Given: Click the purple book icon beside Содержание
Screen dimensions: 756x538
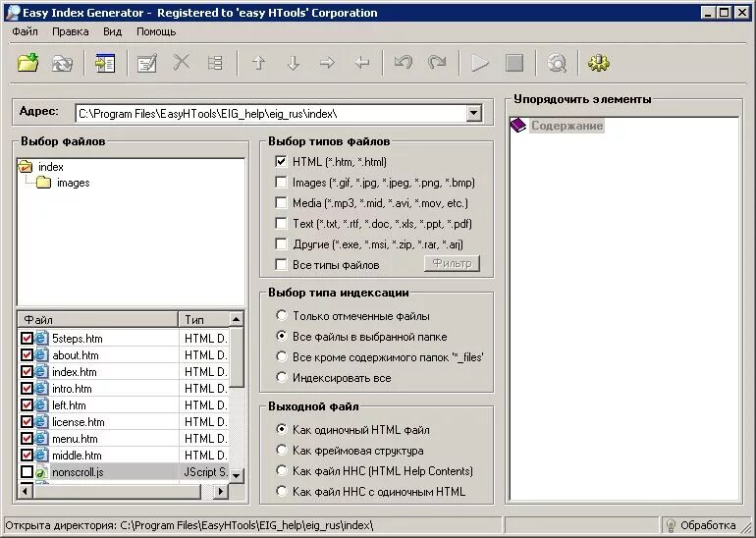Looking at the screenshot, I should (x=518, y=126).
